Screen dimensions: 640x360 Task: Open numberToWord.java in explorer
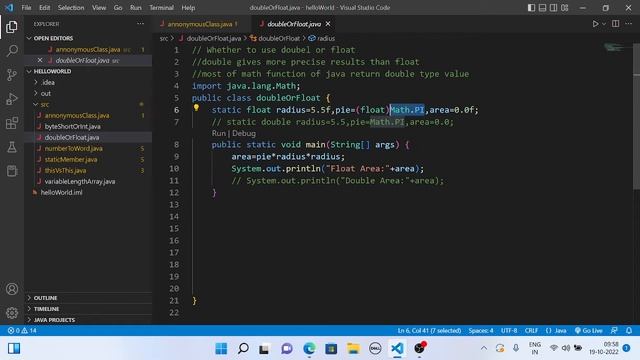point(73,149)
